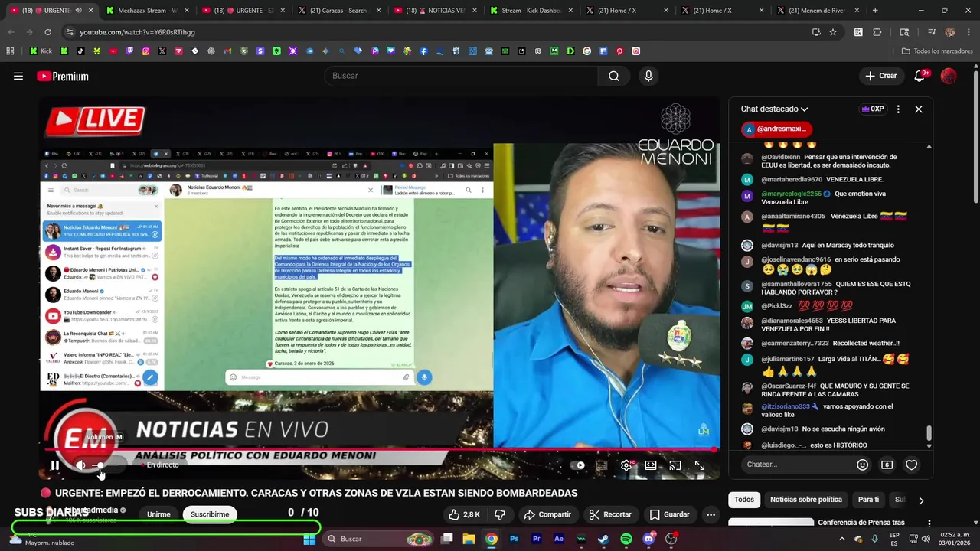Open the Kick bookmark
This screenshot has width=980, height=551.
(41, 51)
